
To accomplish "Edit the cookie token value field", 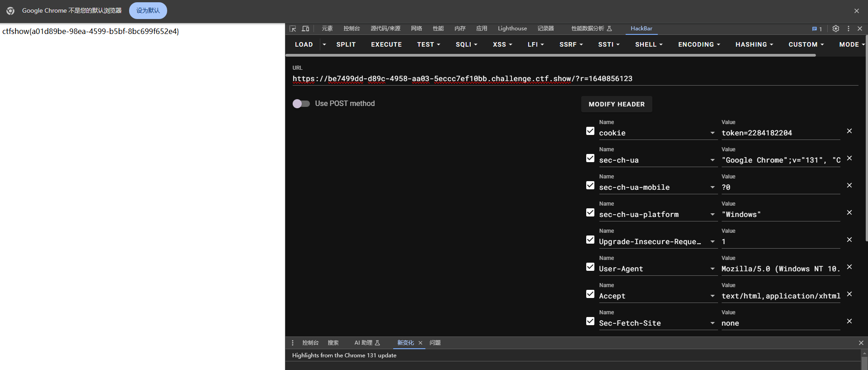I will click(x=781, y=133).
